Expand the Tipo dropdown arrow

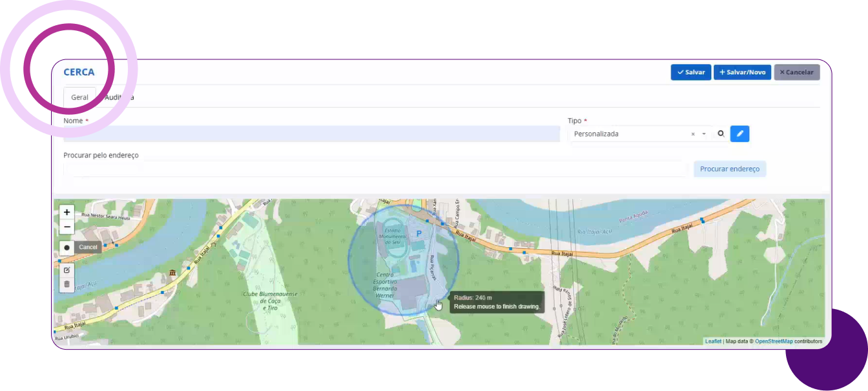click(704, 134)
